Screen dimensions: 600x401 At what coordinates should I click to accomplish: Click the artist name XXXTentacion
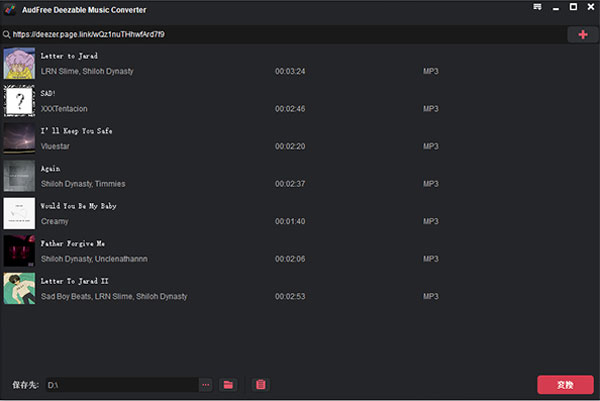pyautogui.click(x=64, y=109)
